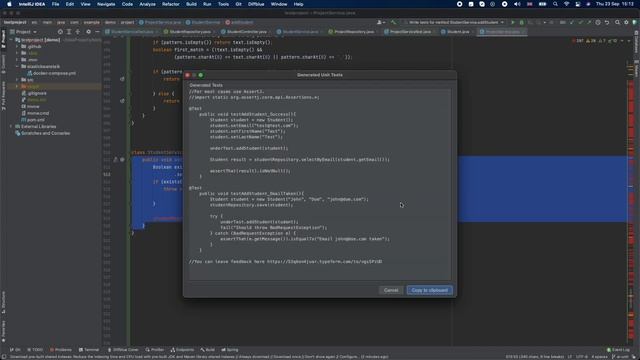This screenshot has width=640, height=360.
Task: Expand the .github folder
Action: tap(17, 47)
